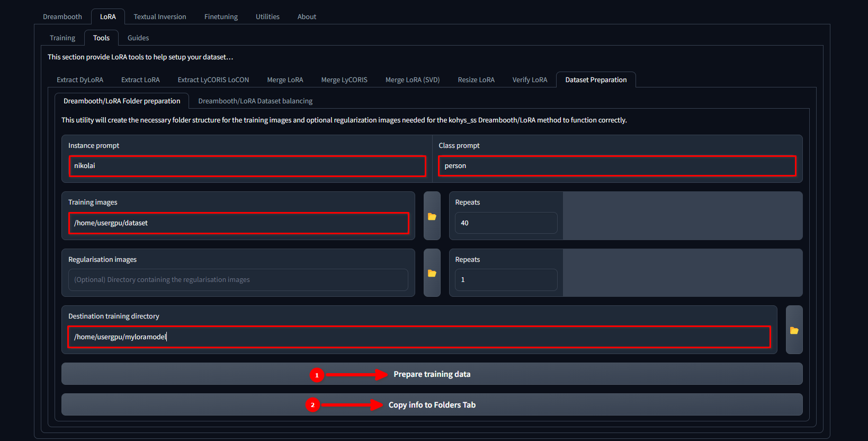Browse for Destination training directory folder
Image resolution: width=868 pixels, height=441 pixels.
coord(794,330)
